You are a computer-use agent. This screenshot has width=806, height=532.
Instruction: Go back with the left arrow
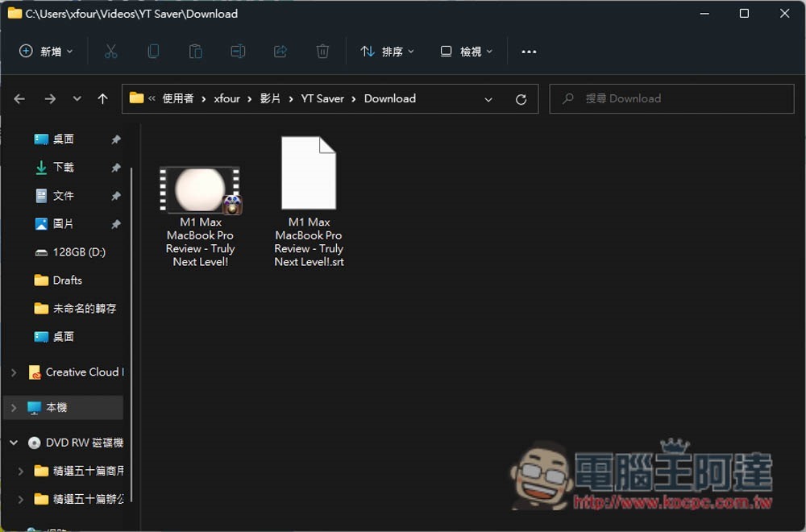point(19,98)
